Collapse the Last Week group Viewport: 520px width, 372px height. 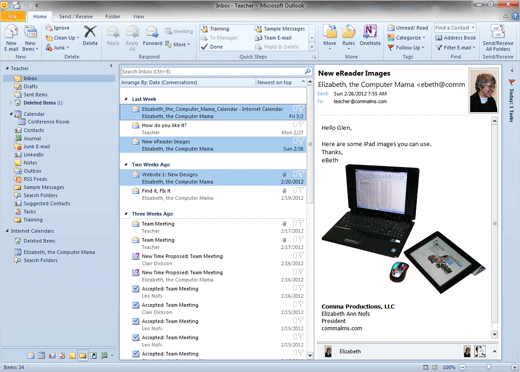point(126,99)
